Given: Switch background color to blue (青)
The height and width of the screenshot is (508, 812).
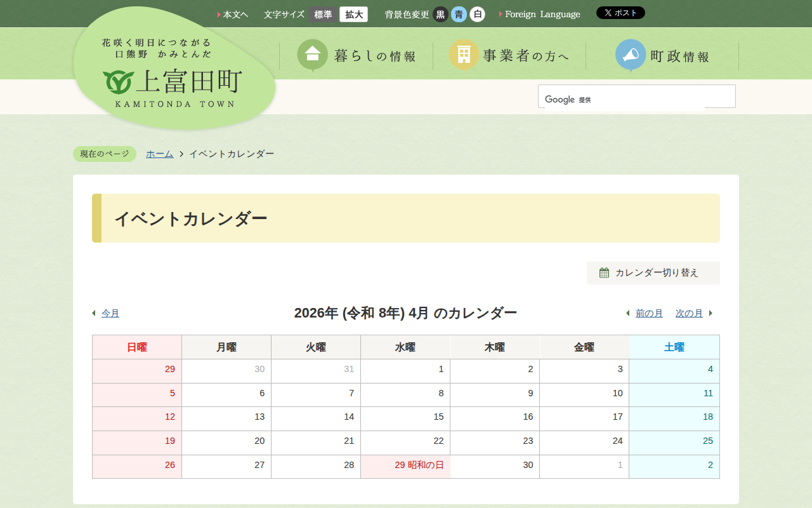Looking at the screenshot, I should click(x=459, y=15).
